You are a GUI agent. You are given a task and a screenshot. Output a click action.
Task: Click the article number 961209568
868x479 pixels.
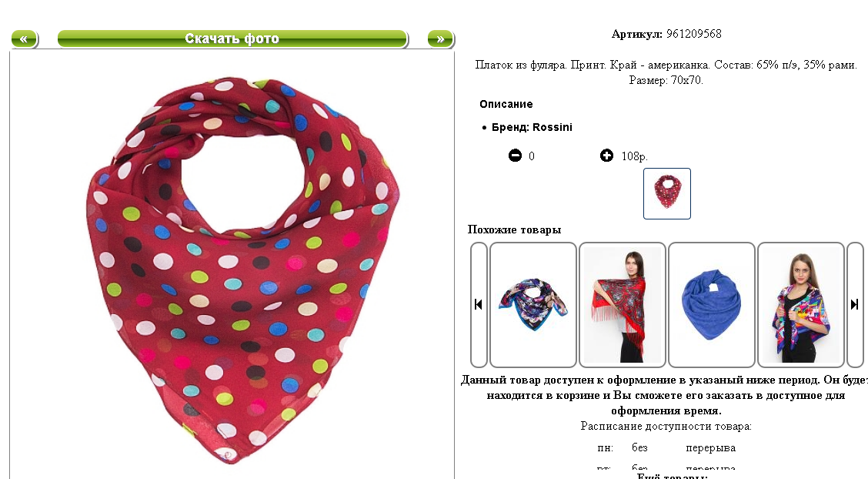coord(693,34)
